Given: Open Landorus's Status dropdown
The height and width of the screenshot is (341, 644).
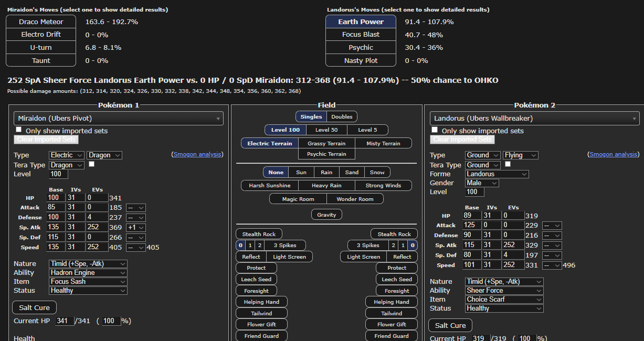Looking at the screenshot, I should click(x=504, y=308).
